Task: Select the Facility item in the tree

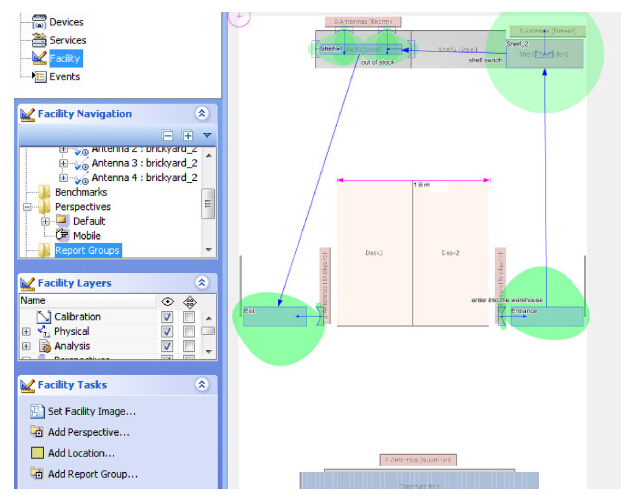Action: pos(64,58)
